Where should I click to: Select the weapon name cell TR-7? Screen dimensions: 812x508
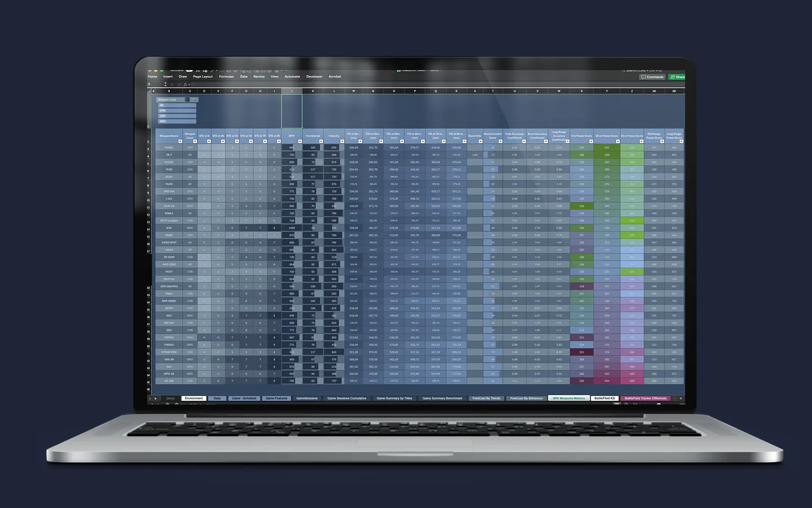[x=169, y=155]
